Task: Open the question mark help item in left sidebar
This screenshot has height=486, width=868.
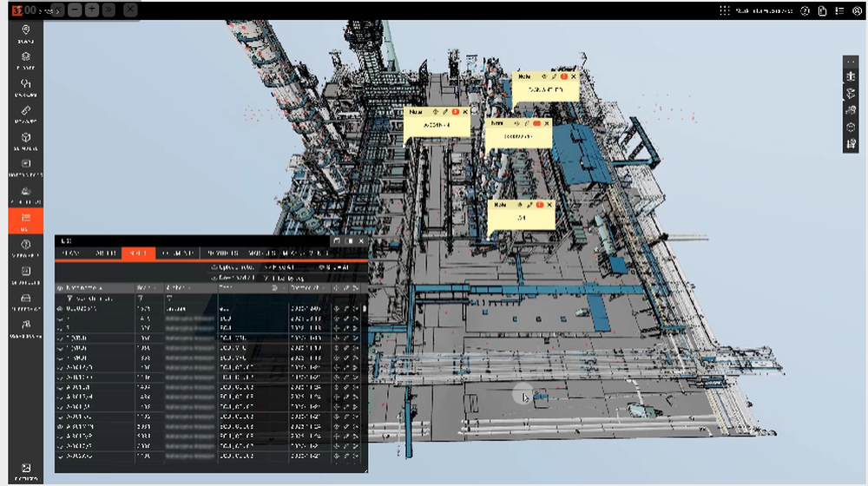Action: click(x=25, y=248)
